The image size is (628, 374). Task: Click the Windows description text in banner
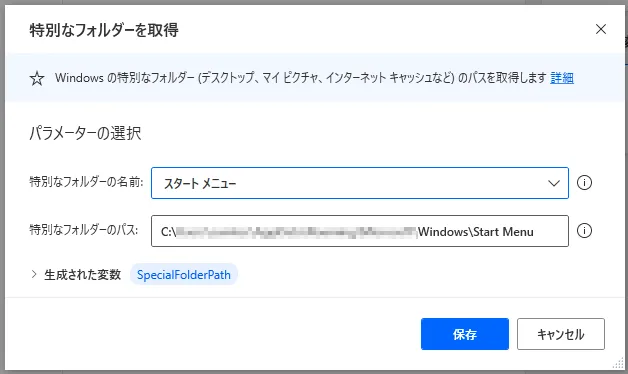(300, 78)
